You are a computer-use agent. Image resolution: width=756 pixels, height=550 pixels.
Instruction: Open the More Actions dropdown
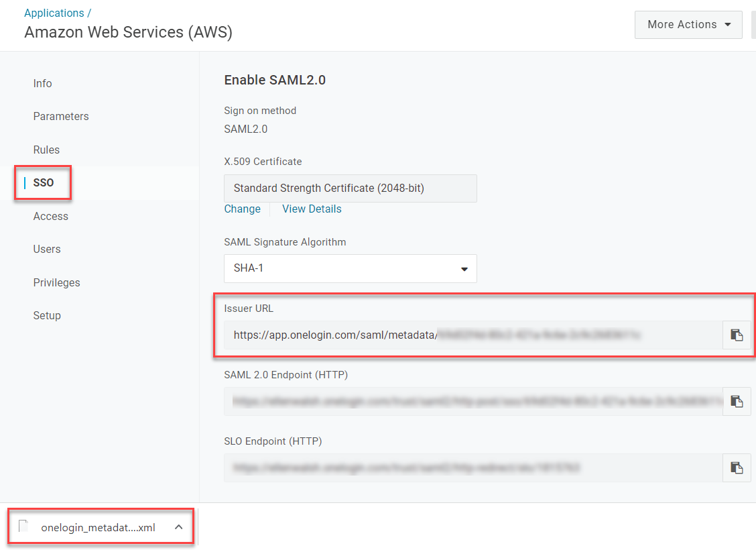click(688, 25)
